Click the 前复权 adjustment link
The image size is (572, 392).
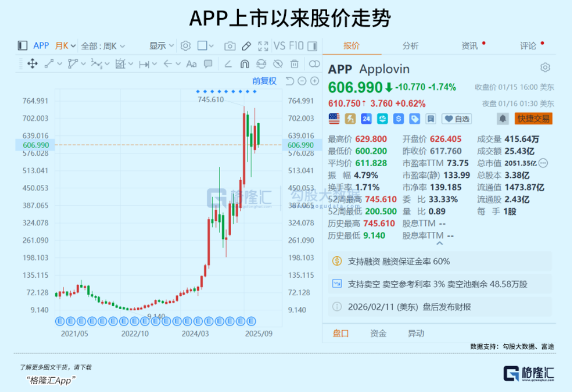pos(264,81)
